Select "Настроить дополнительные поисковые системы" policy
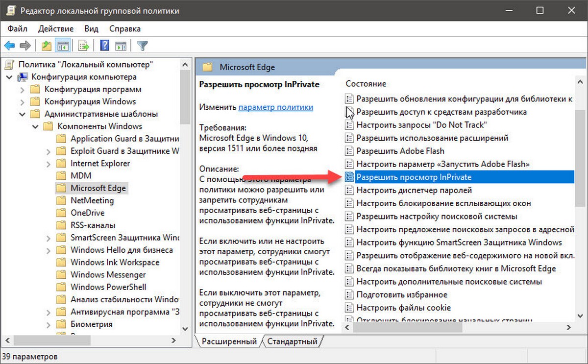The height and width of the screenshot is (364, 588). point(449,282)
